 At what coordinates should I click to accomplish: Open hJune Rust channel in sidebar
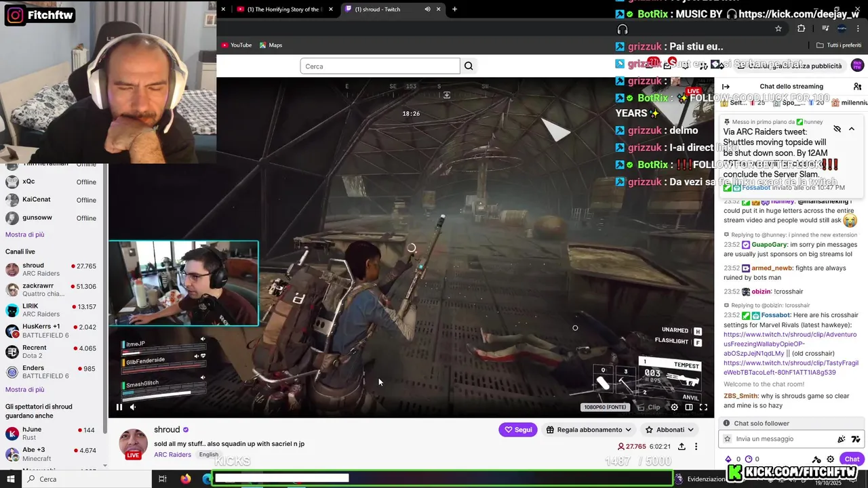[x=51, y=434]
